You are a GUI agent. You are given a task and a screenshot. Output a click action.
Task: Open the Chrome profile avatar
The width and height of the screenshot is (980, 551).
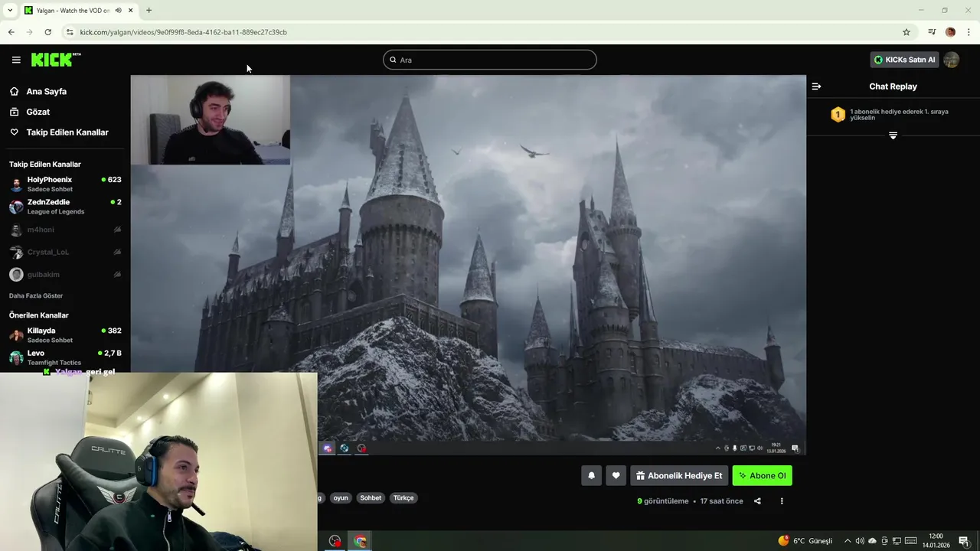[950, 32]
